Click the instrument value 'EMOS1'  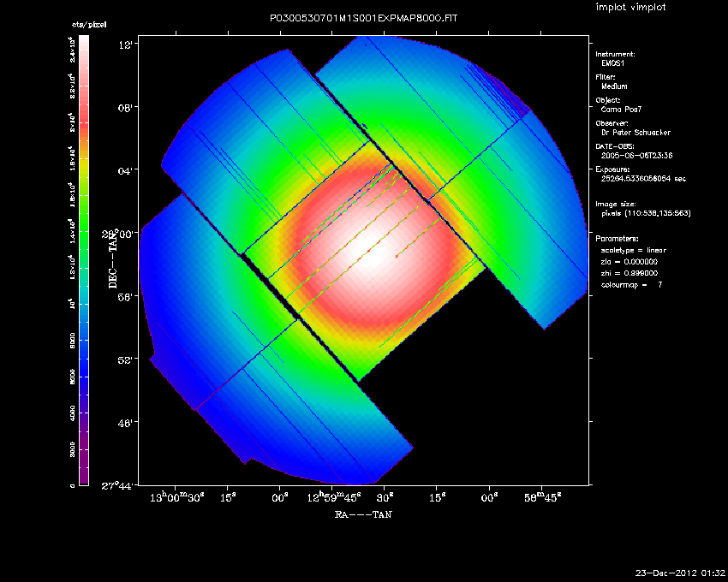613,63
